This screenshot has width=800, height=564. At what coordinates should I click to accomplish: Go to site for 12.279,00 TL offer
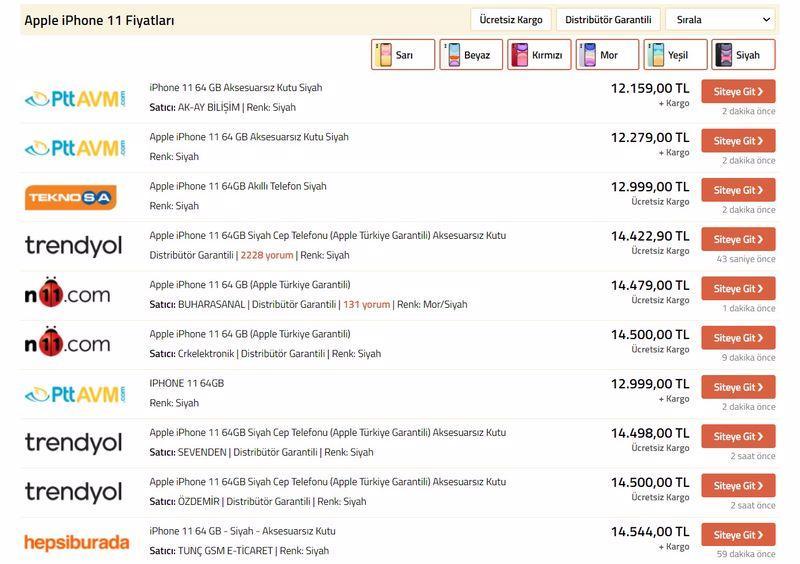[738, 141]
